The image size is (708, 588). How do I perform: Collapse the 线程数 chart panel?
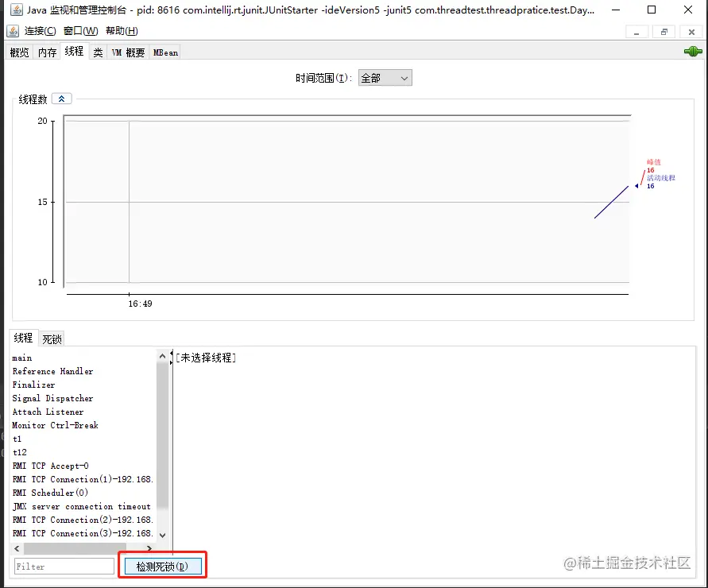coord(62,99)
